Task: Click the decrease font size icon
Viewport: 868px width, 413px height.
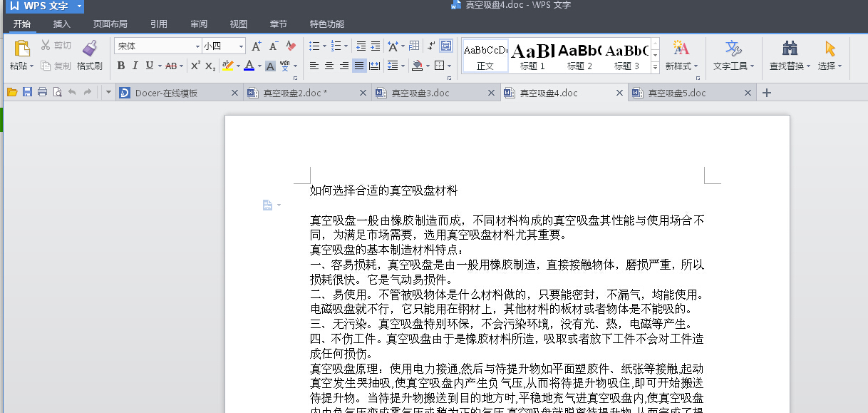Action: click(274, 46)
